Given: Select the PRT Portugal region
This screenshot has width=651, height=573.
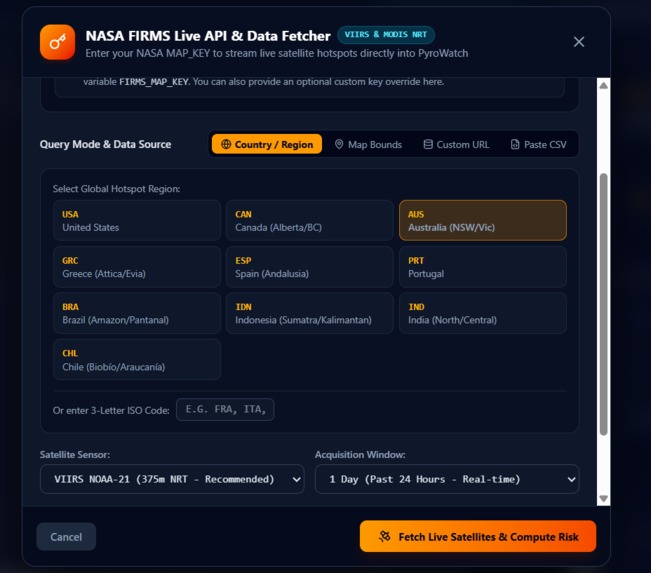Looking at the screenshot, I should click(482, 267).
